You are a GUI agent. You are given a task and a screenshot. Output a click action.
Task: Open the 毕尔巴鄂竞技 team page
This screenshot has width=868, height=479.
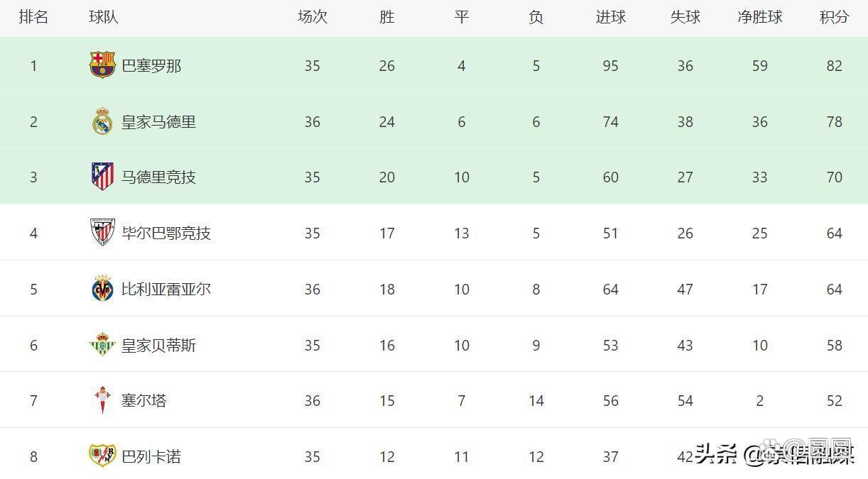[x=166, y=233]
